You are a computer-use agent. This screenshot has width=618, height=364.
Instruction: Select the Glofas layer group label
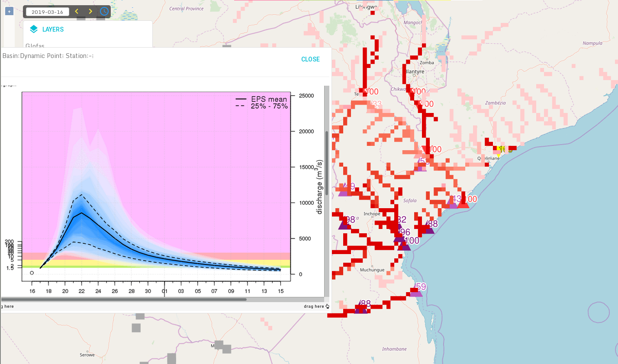pyautogui.click(x=35, y=45)
